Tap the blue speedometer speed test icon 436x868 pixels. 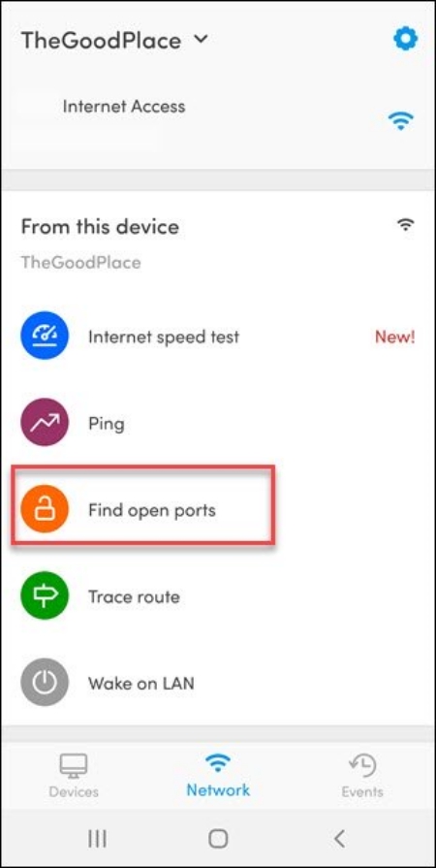(45, 336)
